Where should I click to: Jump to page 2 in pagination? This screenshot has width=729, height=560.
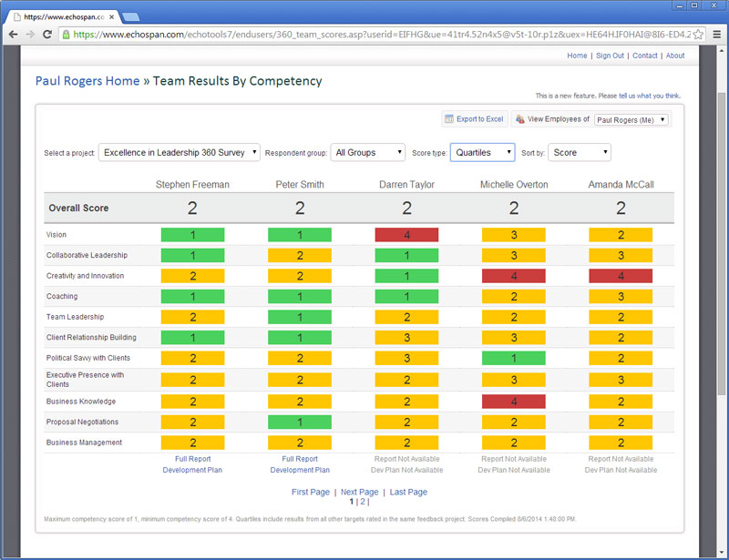363,502
